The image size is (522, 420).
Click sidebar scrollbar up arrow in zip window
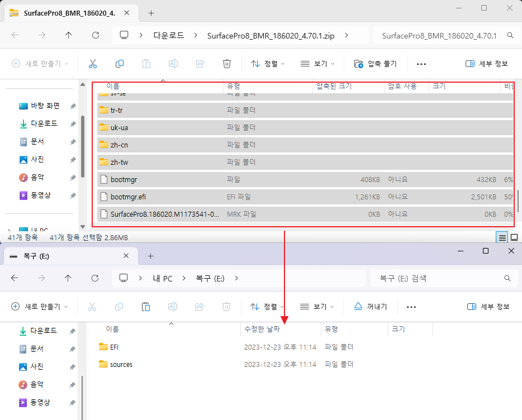(x=83, y=84)
